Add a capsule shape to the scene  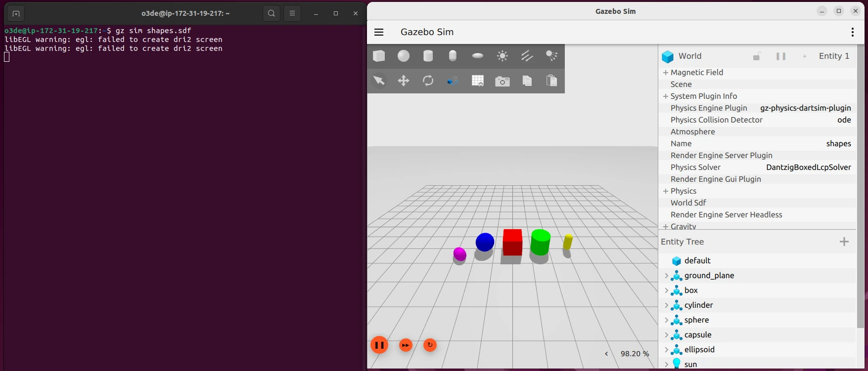pyautogui.click(x=453, y=56)
